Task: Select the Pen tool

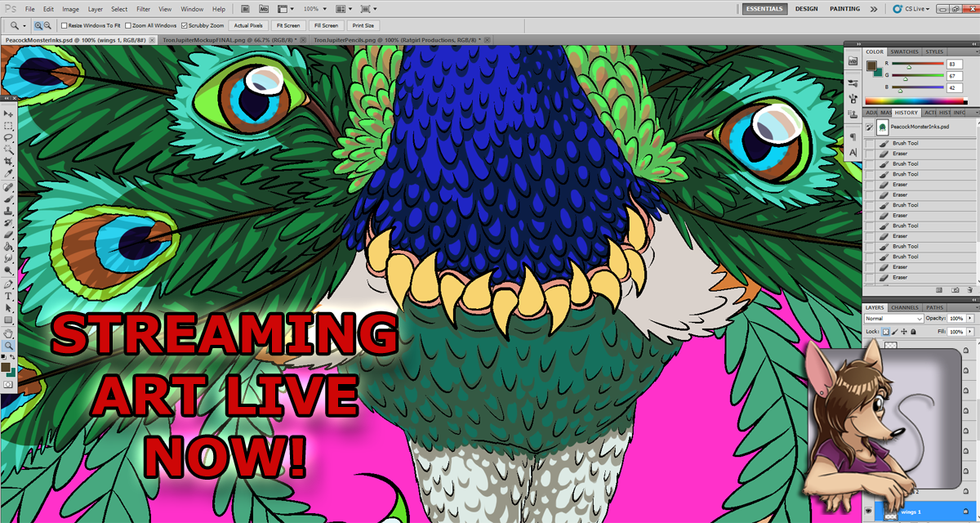Action: click(9, 284)
